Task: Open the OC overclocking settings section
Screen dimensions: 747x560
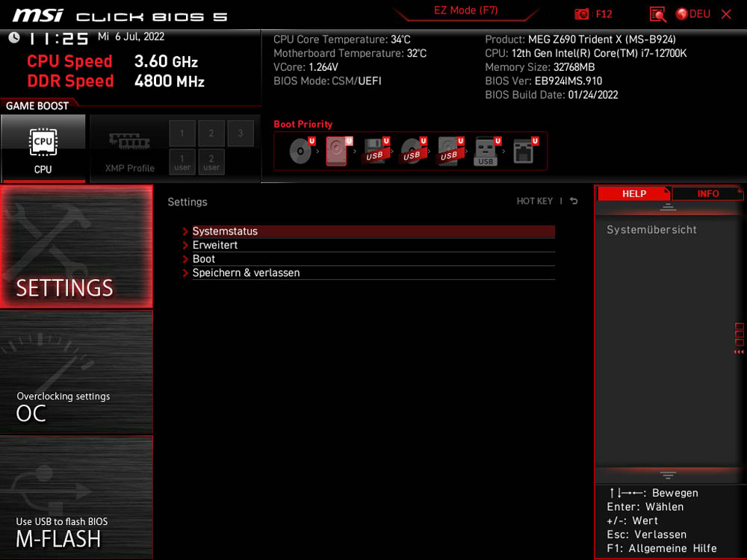Action: coord(76,372)
